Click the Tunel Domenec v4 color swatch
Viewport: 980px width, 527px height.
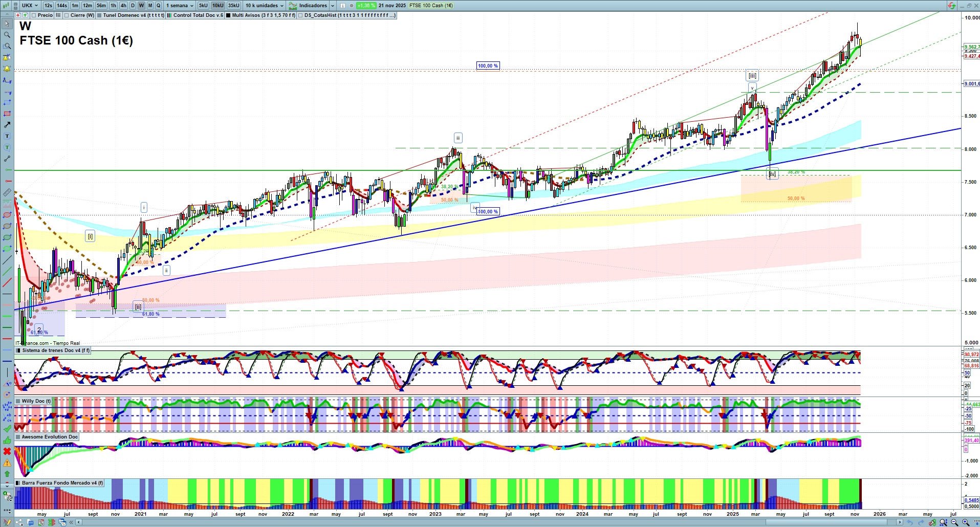(100, 15)
